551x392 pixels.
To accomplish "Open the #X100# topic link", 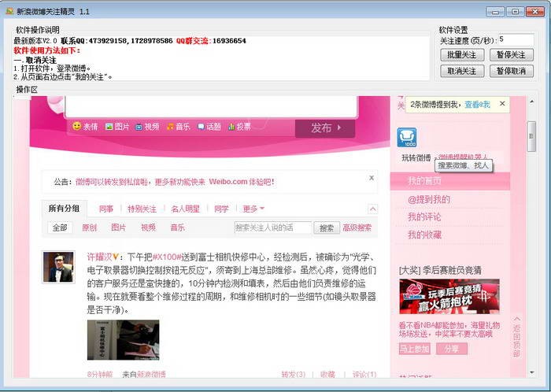I will pyautogui.click(x=167, y=257).
